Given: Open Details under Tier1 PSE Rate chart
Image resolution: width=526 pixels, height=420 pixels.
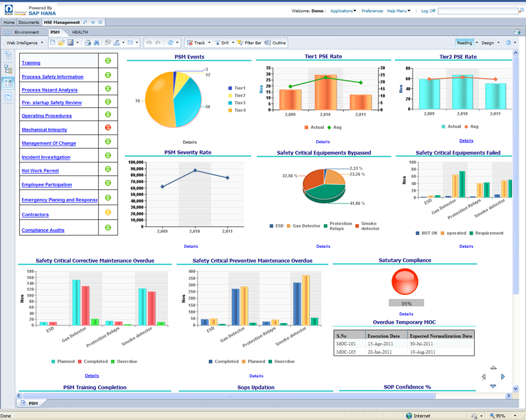Looking at the screenshot, I should point(323,142).
